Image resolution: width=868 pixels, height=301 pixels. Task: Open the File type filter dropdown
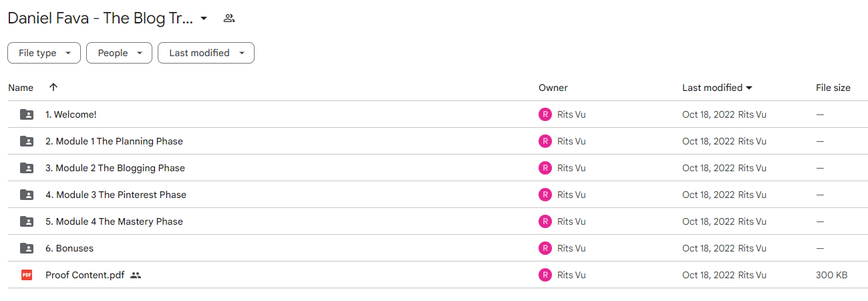pyautogui.click(x=44, y=53)
